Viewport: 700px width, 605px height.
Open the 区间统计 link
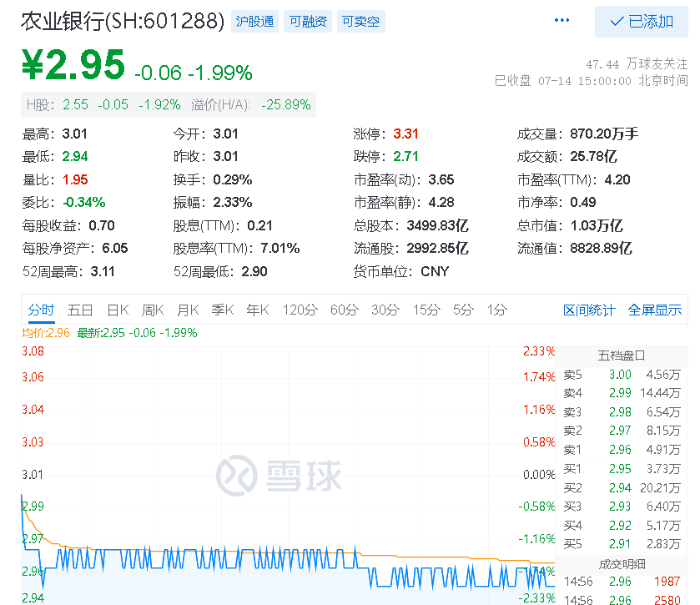[589, 310]
